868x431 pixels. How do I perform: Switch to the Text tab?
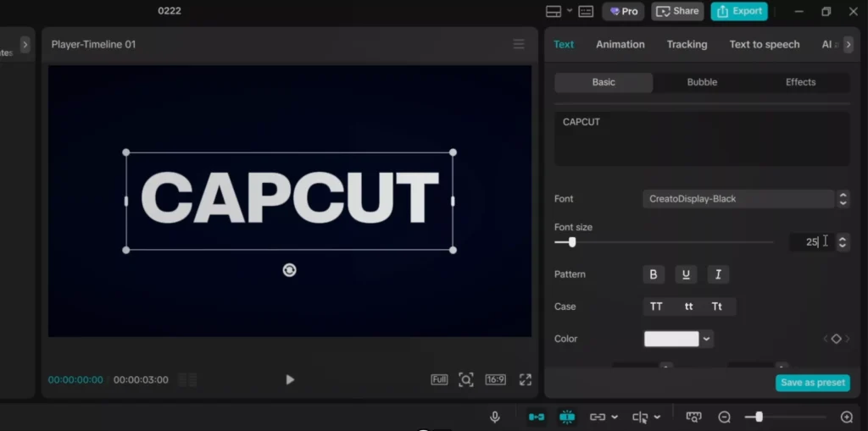(564, 44)
